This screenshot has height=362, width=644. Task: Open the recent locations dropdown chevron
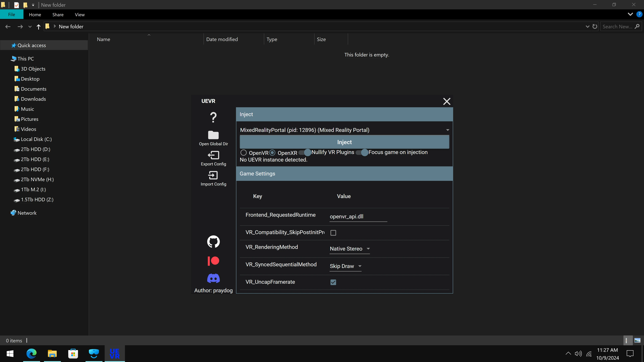[x=30, y=27]
